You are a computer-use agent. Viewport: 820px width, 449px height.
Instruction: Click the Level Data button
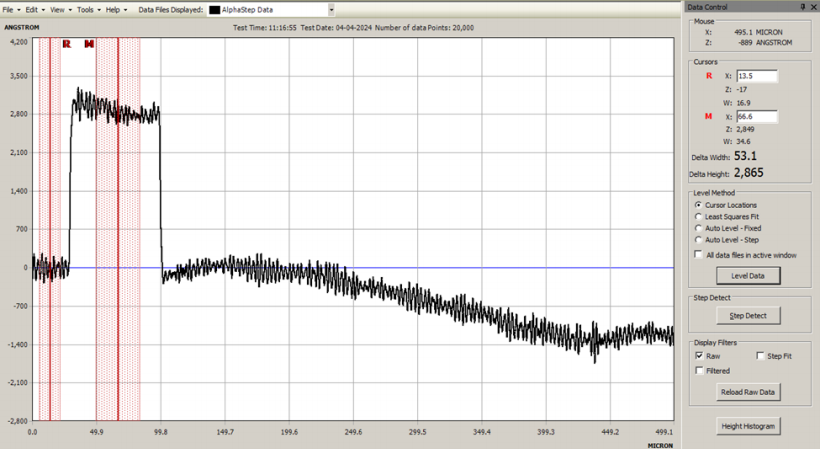pos(748,275)
